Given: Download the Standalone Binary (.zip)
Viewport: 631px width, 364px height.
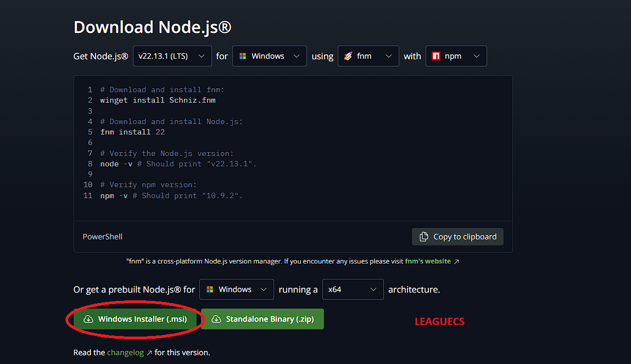Looking at the screenshot, I should coord(263,319).
